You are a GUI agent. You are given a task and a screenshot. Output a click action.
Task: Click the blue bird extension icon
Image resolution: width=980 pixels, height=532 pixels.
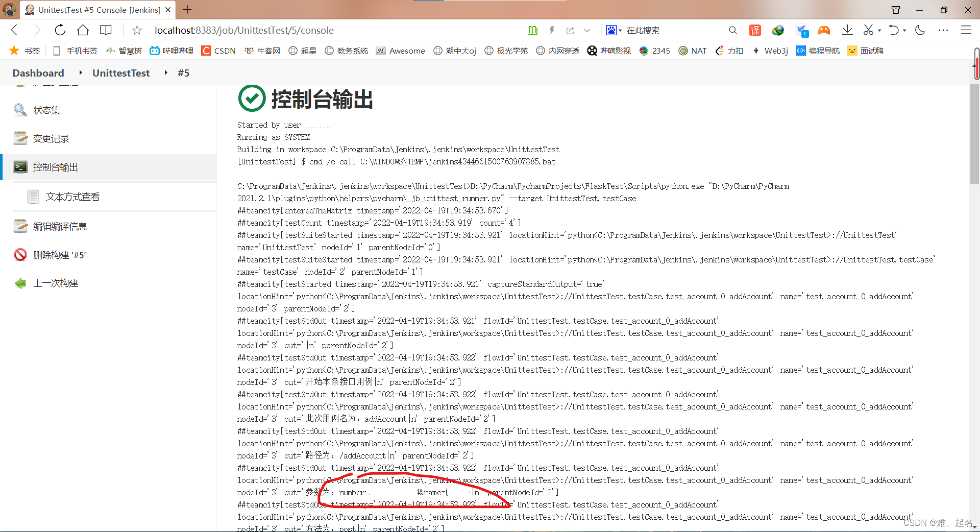click(802, 31)
